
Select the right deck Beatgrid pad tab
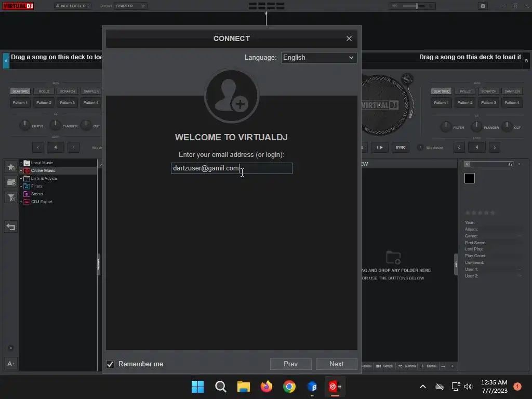(442, 91)
